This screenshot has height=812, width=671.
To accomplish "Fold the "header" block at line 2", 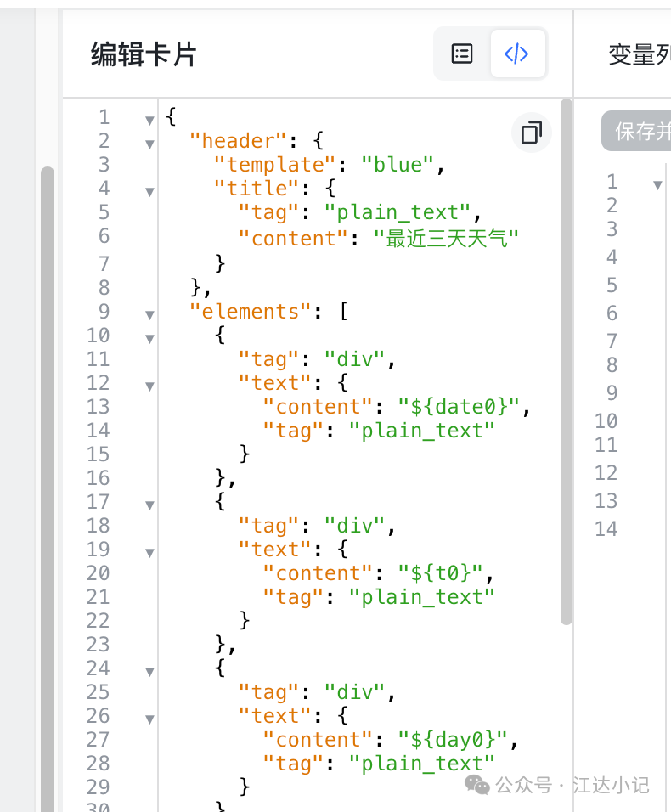I will click(x=149, y=144).
